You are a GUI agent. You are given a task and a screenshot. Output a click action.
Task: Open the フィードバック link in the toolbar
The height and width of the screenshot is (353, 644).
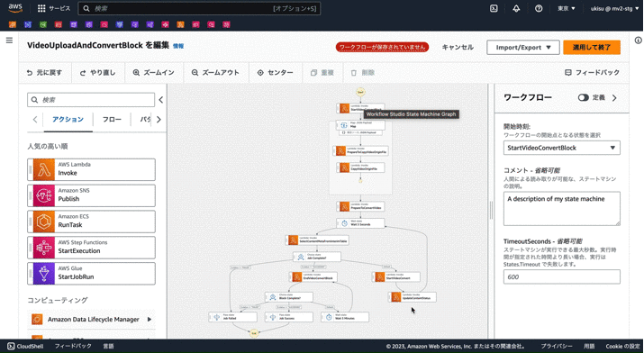593,73
